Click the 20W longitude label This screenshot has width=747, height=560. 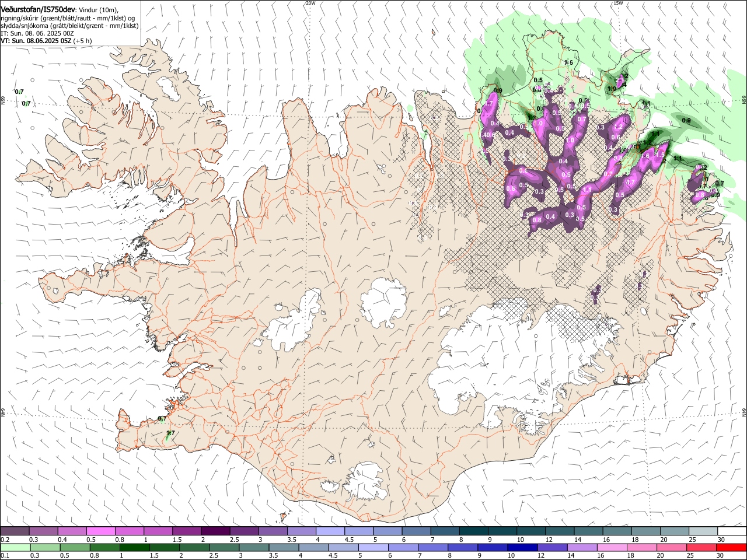click(x=310, y=3)
